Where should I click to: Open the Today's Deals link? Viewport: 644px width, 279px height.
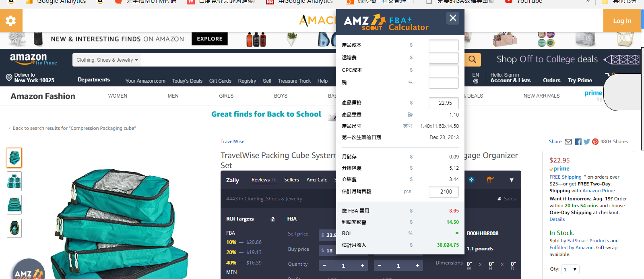187,81
